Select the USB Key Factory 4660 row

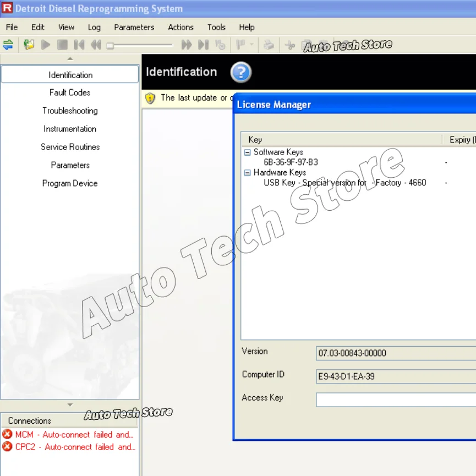(345, 183)
